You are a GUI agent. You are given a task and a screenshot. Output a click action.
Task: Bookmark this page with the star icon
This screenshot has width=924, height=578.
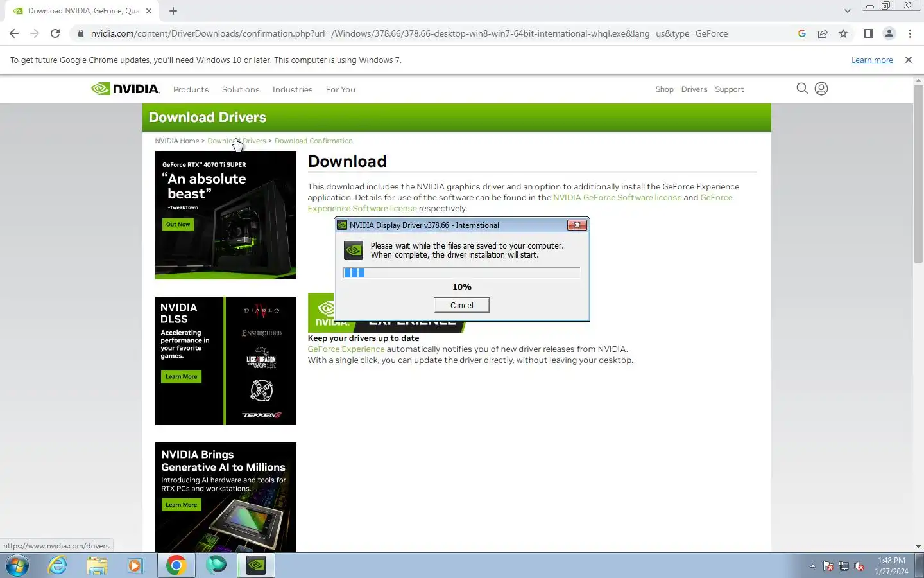(843, 33)
